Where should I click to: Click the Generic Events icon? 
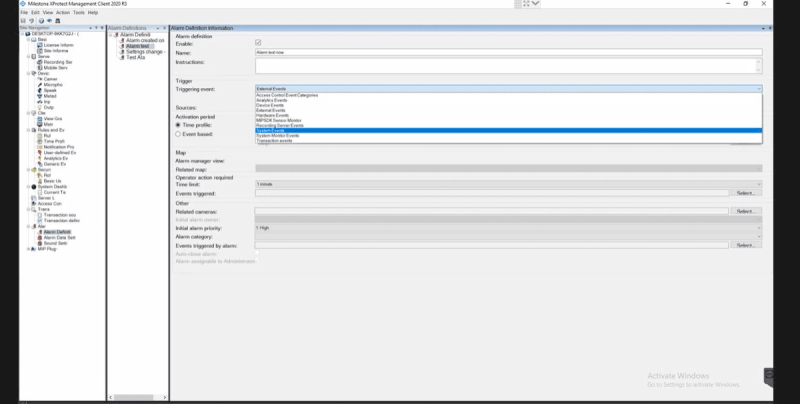point(40,164)
